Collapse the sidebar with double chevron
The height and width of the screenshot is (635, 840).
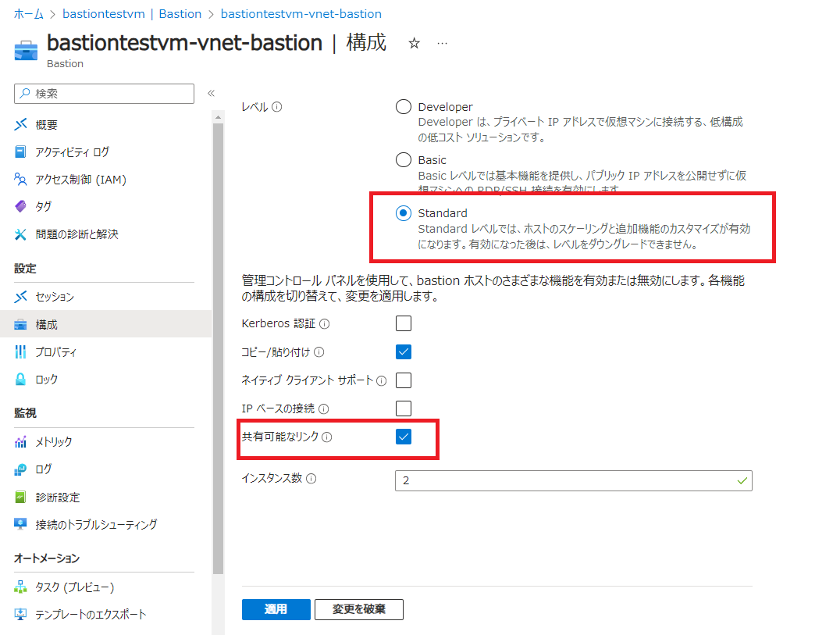click(x=211, y=93)
